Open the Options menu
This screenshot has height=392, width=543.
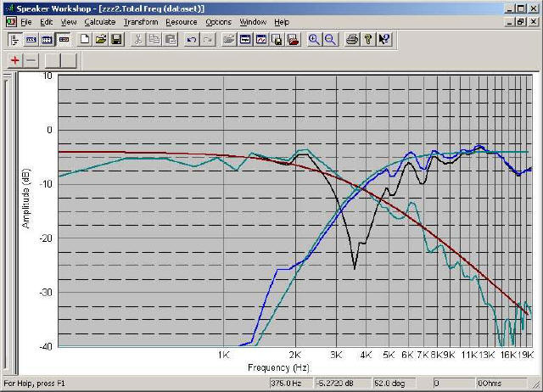[218, 21]
